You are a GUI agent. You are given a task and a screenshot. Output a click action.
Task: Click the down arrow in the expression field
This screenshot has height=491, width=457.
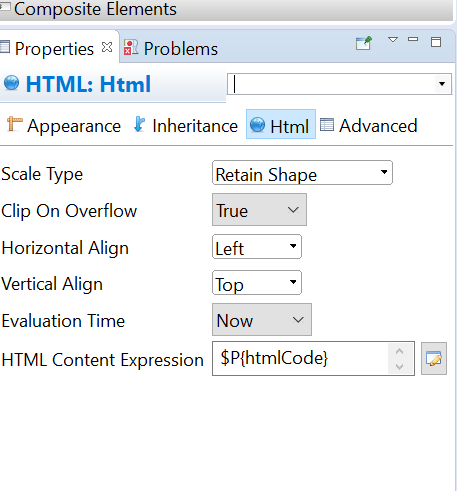(x=400, y=367)
